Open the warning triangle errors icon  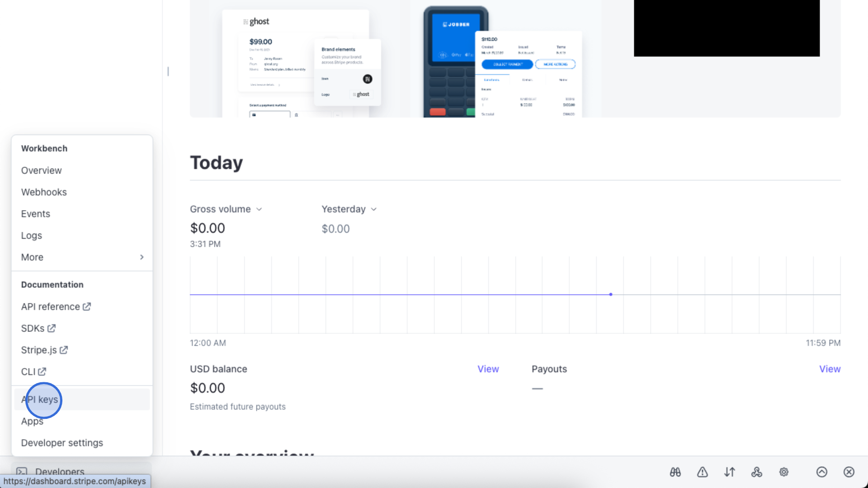coord(703,472)
